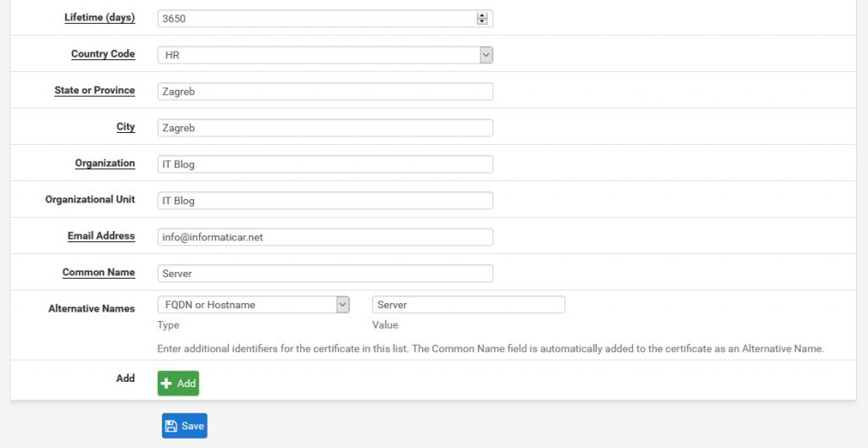868x448 pixels.
Task: Focus the Common Name input containing Server
Action: [325, 274]
